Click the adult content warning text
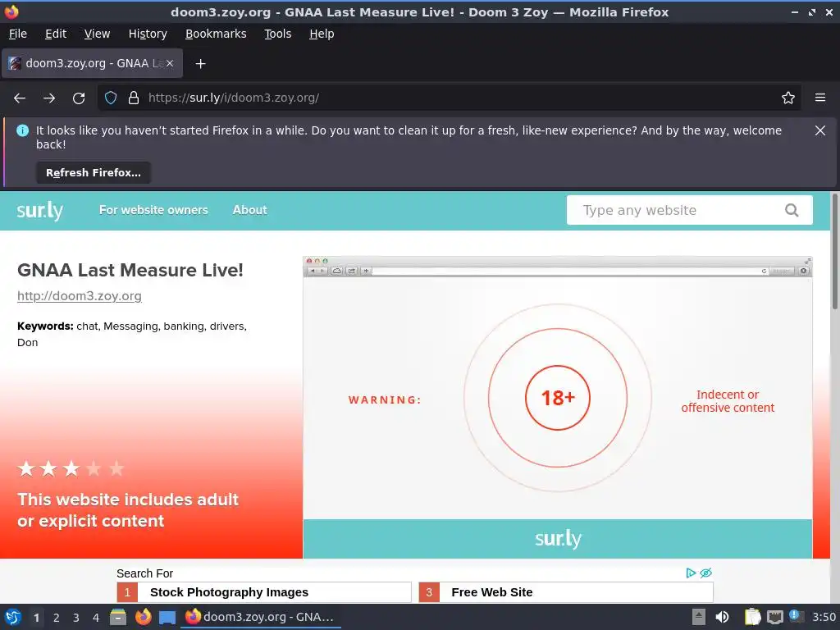The height and width of the screenshot is (630, 840). coord(128,510)
